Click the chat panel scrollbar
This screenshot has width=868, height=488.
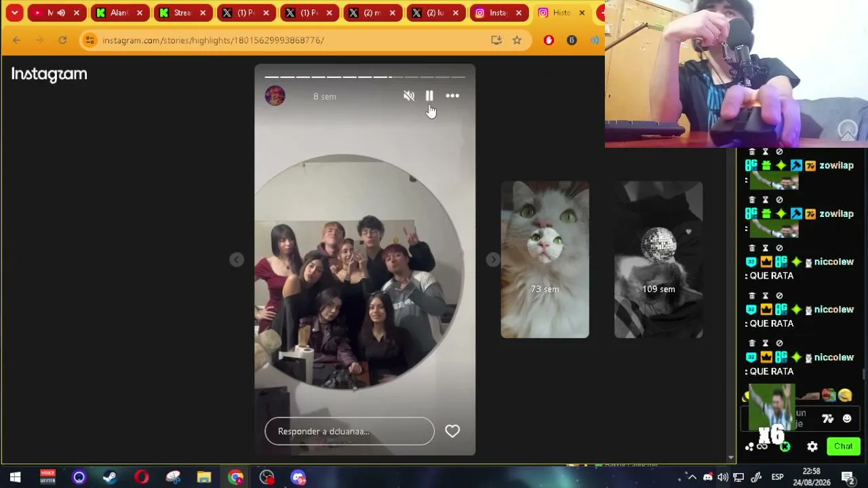pos(863,374)
